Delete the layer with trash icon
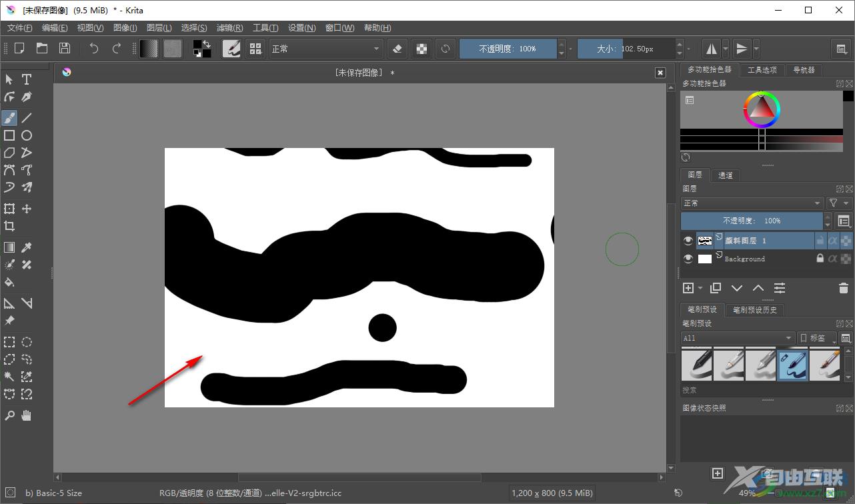This screenshot has width=855, height=504. pos(843,288)
